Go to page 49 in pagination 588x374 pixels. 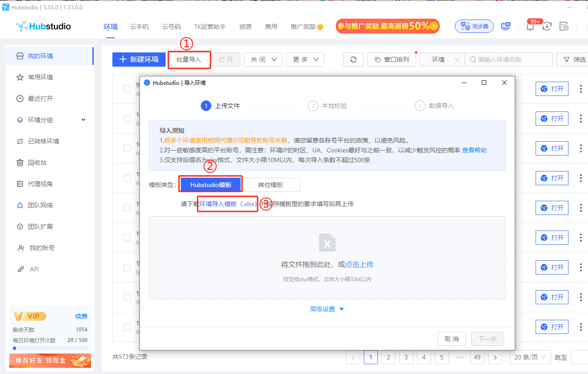tap(477, 357)
